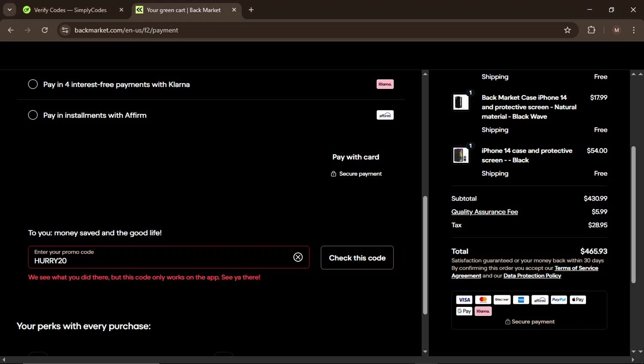
Task: Open a new browser tab
Action: 251,10
